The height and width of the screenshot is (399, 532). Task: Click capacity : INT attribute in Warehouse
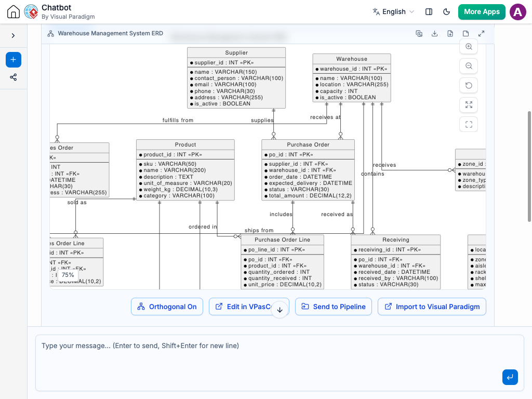[337, 91]
